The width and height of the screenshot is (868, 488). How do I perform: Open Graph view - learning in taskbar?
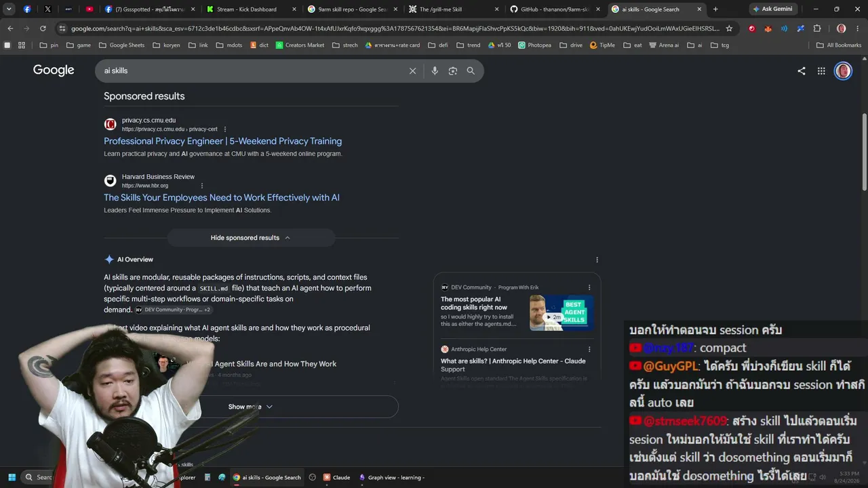pos(392,477)
